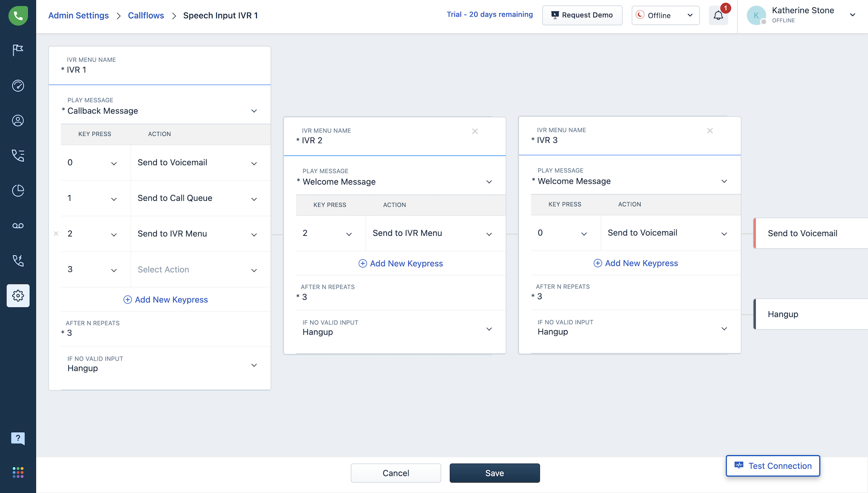Click the settings gear icon in sidebar
This screenshot has width=868, height=493.
pyautogui.click(x=17, y=295)
